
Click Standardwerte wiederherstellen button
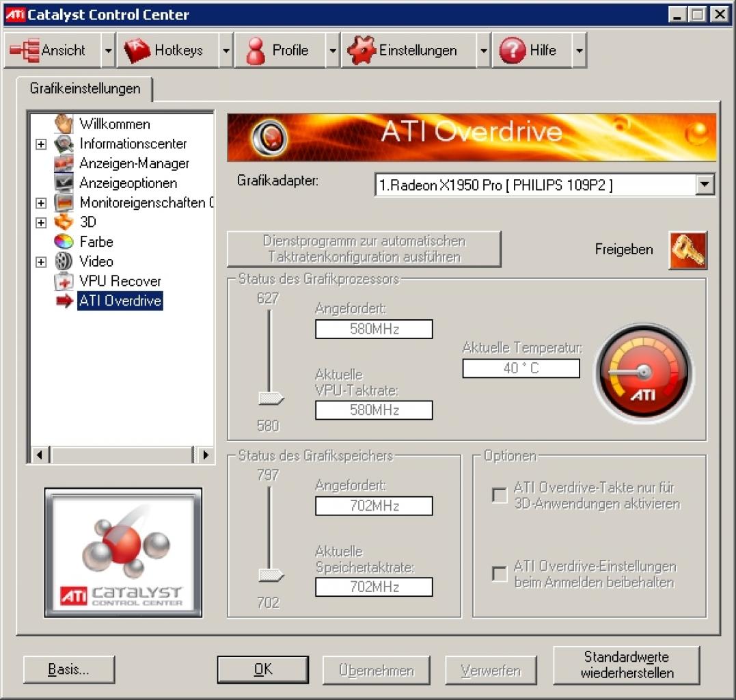click(627, 665)
